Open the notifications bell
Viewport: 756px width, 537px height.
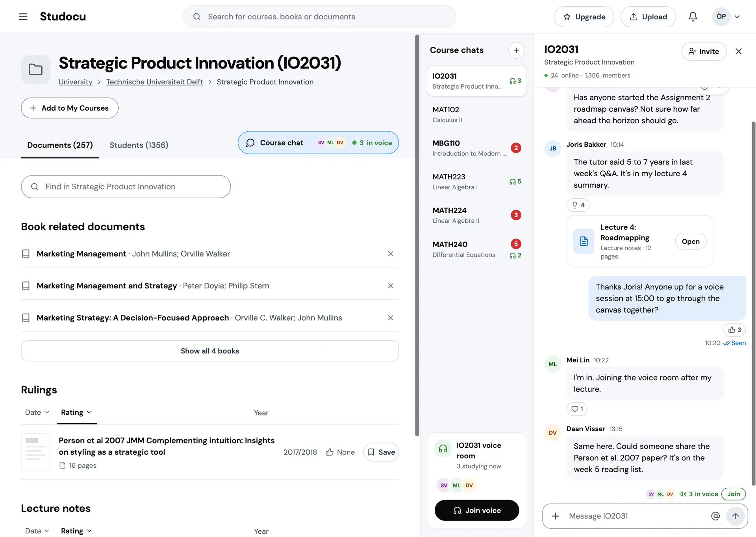[x=693, y=17]
